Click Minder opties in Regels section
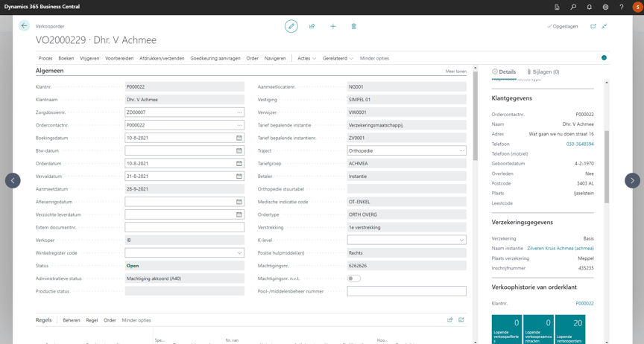The width and height of the screenshot is (644, 344). click(x=136, y=320)
